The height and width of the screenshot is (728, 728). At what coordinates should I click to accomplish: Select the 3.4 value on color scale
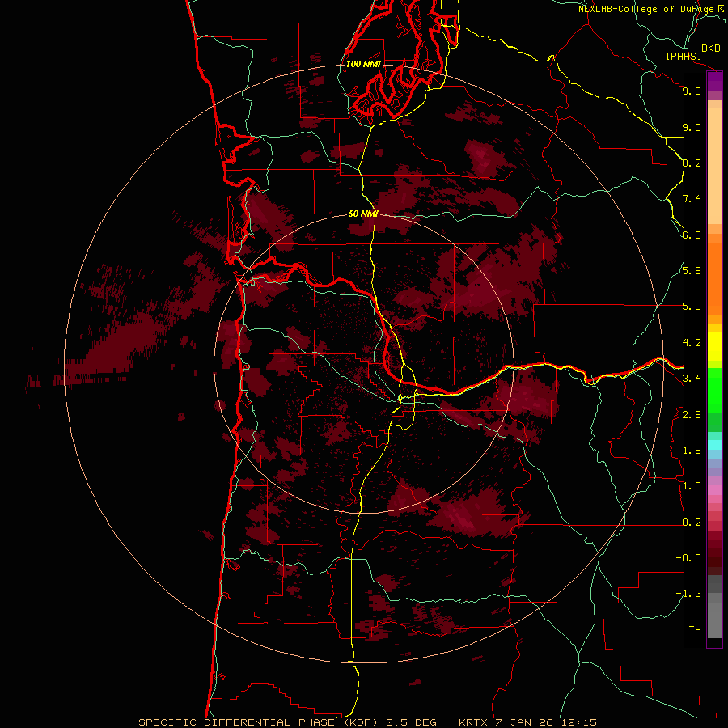pos(692,379)
